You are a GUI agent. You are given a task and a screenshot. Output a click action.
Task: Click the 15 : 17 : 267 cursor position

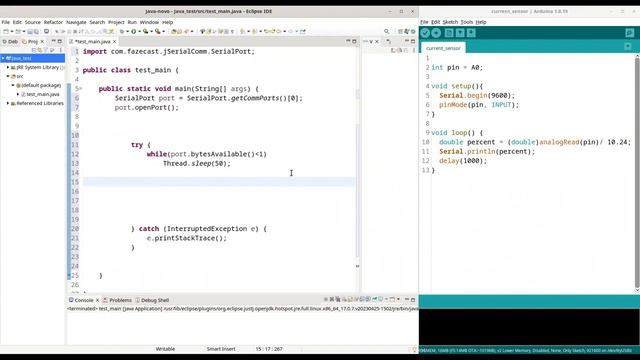click(x=269, y=349)
